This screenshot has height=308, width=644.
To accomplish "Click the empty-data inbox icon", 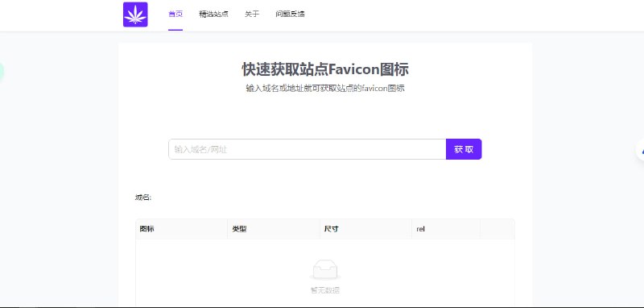I will [325, 270].
